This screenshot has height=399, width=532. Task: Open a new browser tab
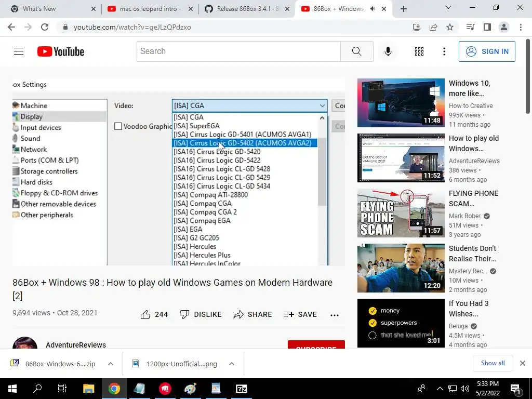click(403, 9)
